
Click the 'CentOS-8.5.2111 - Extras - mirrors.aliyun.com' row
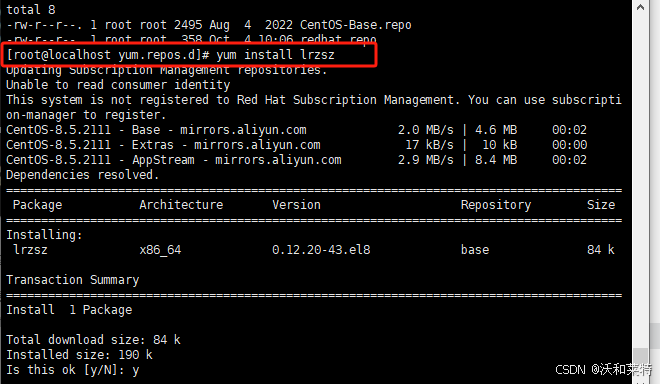coord(296,145)
